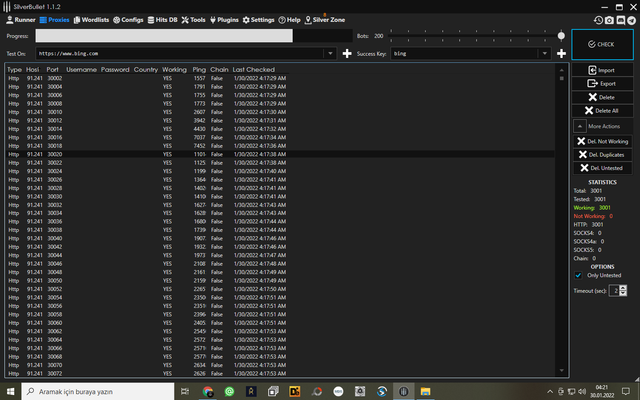Image resolution: width=640 pixels, height=400 pixels.
Task: Add test URL with plus icon
Action: coord(347,53)
